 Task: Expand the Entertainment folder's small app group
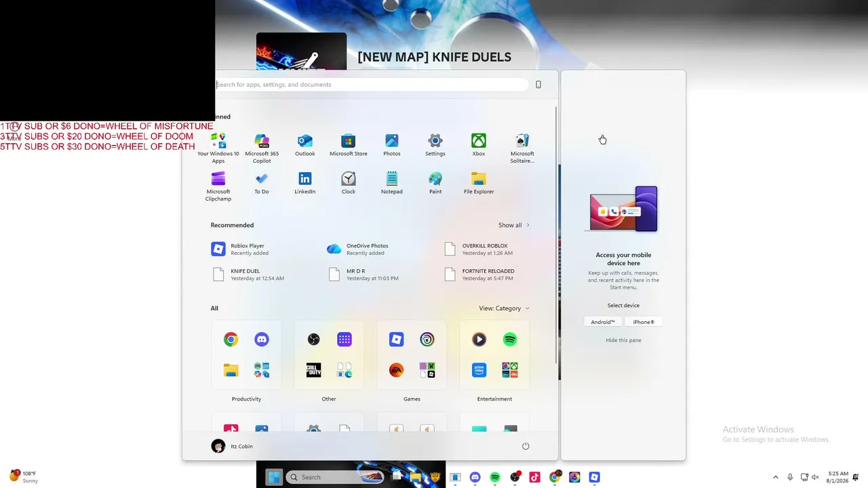(x=510, y=370)
